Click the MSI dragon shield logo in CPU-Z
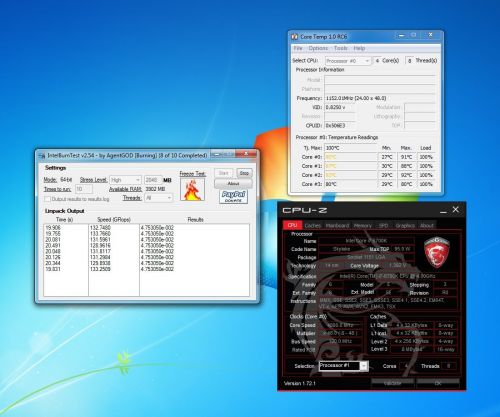The height and width of the screenshot is (417, 500). [x=437, y=252]
